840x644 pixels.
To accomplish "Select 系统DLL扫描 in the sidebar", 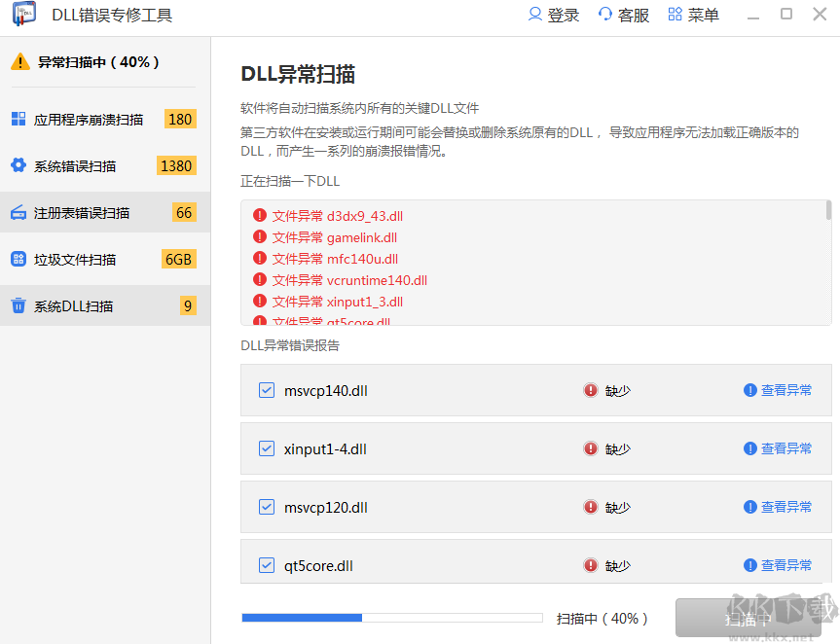I will (x=104, y=305).
